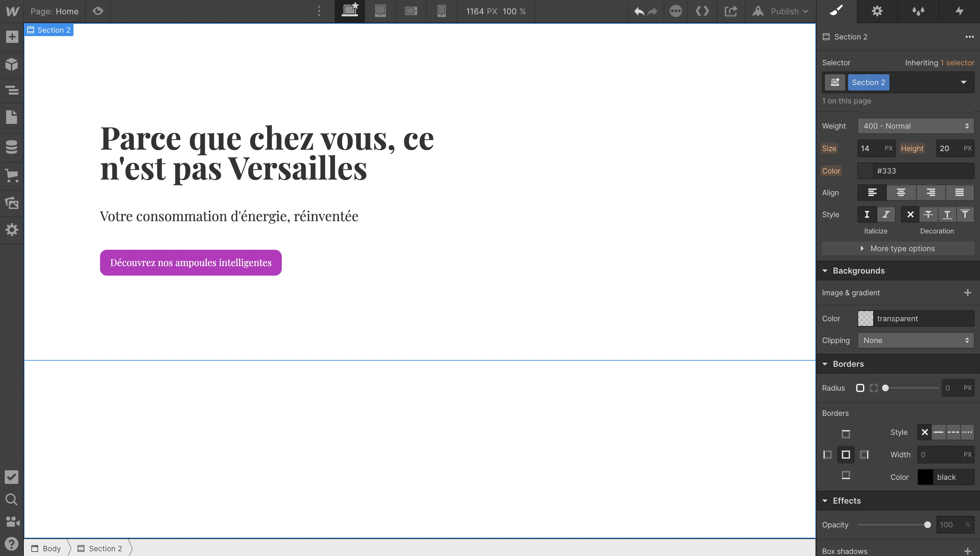Align text right
Viewport: 980px width, 556px height.
tap(931, 193)
